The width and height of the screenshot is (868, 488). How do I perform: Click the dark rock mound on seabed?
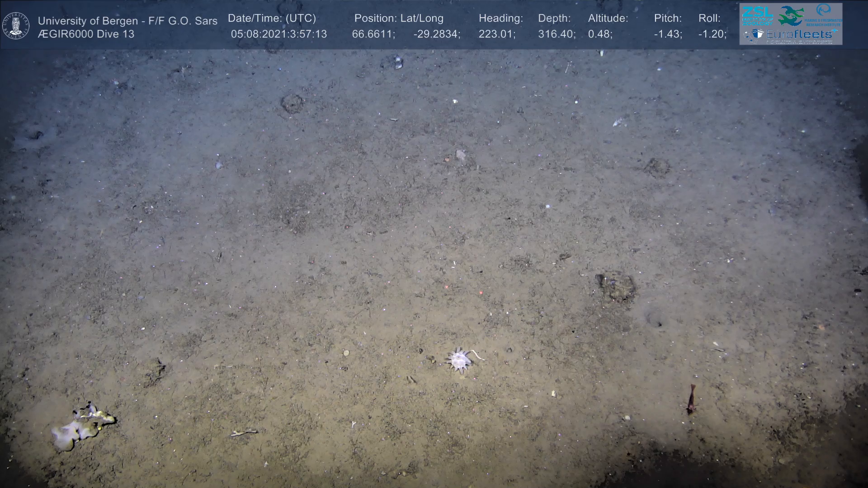coord(617,286)
